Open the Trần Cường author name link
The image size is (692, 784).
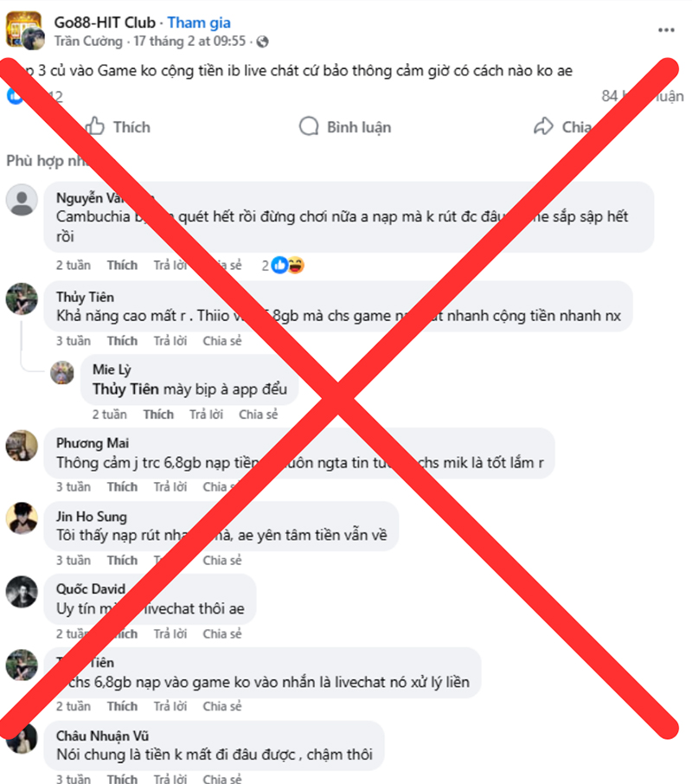click(x=88, y=41)
